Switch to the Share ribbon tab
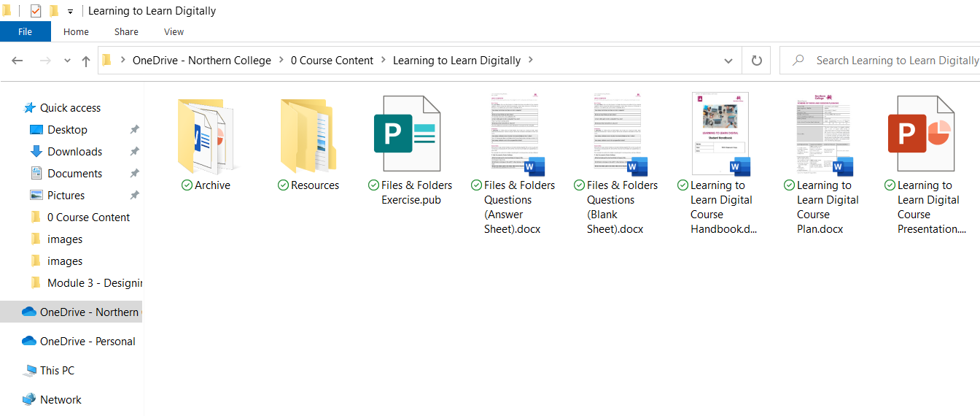Image resolution: width=980 pixels, height=416 pixels. click(126, 31)
